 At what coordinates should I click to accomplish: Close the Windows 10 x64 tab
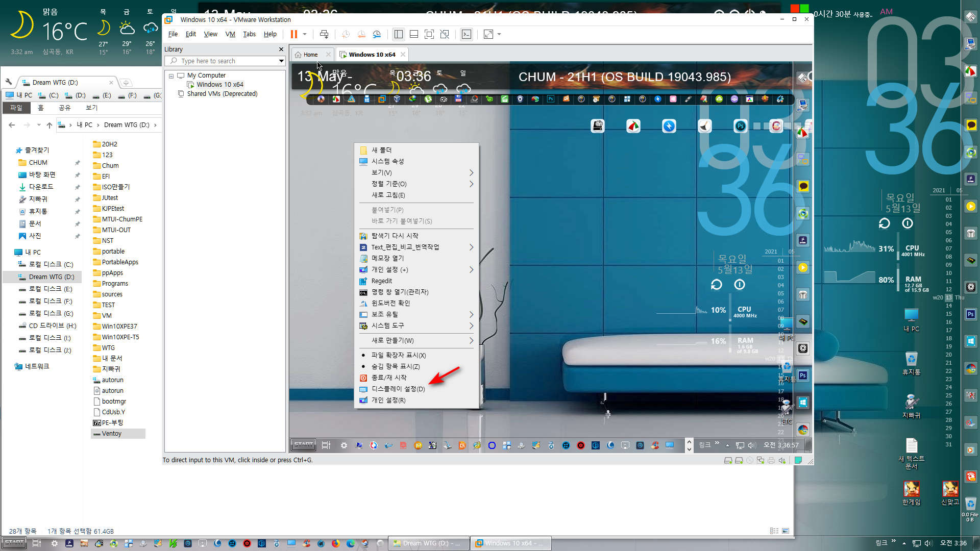[403, 55]
